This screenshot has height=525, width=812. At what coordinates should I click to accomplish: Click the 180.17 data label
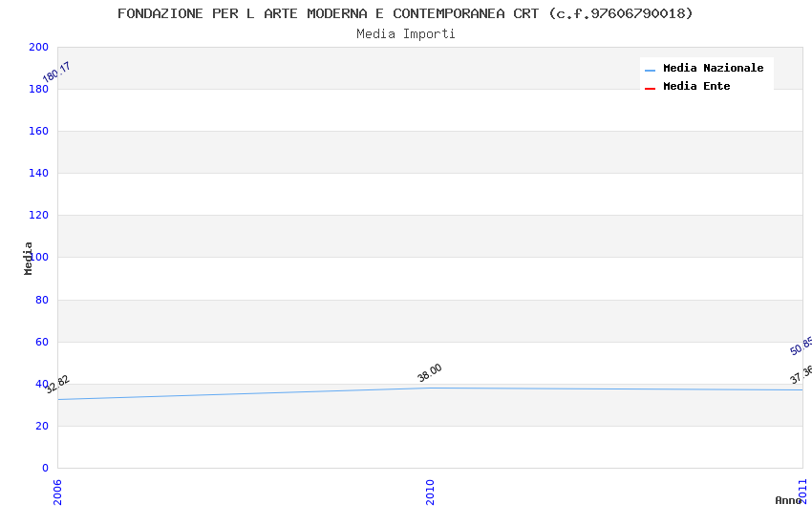pyautogui.click(x=56, y=73)
